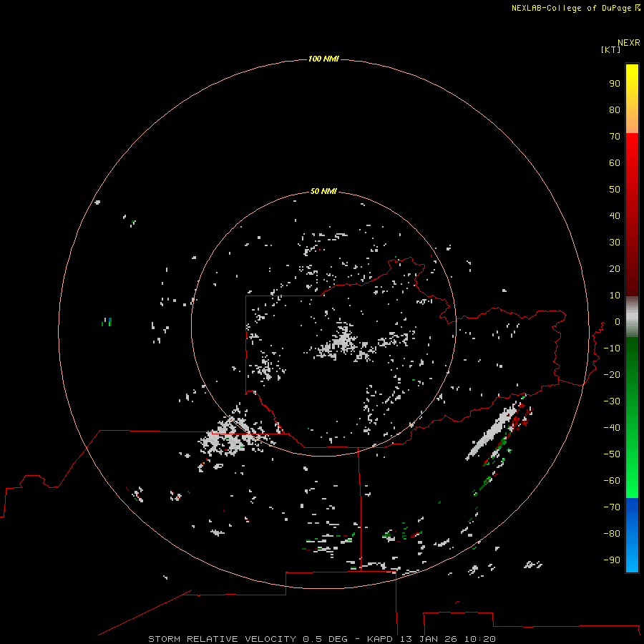Image resolution: width=644 pixels, height=644 pixels.
Task: Click the 70 value on the velocity scale
Action: (615, 137)
